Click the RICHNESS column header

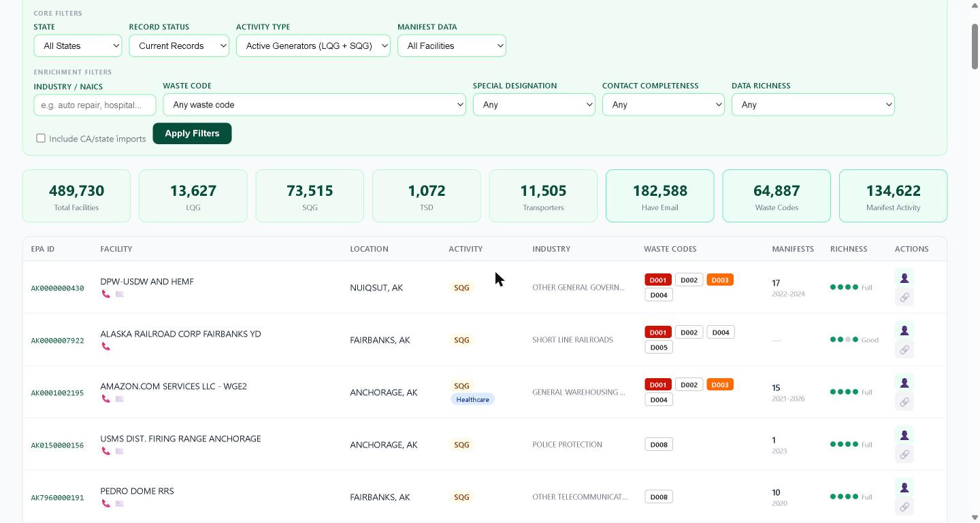(849, 249)
